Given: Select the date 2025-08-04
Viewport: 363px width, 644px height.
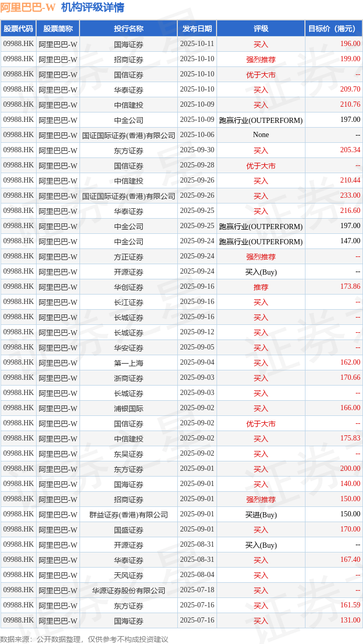Looking at the screenshot, I should 197,575.
